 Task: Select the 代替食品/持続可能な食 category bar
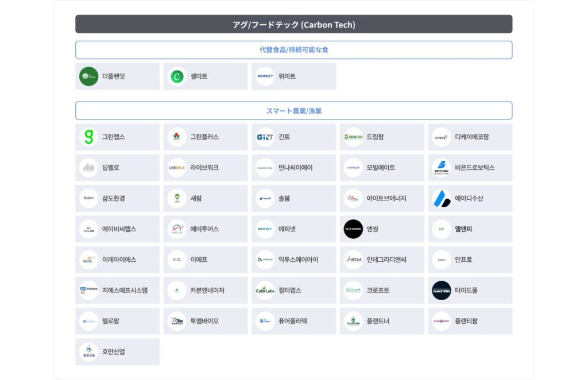tap(293, 50)
